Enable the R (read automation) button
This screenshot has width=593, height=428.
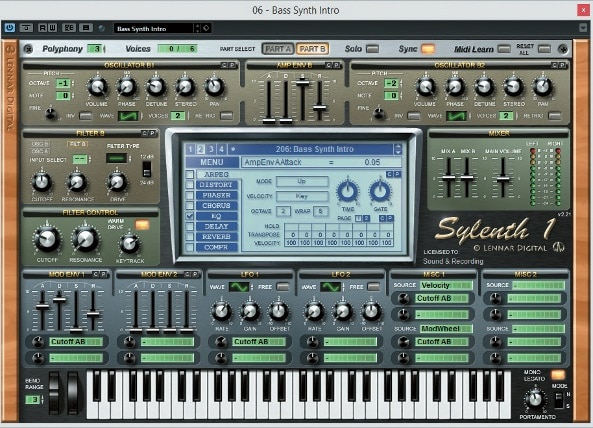pyautogui.click(x=43, y=28)
